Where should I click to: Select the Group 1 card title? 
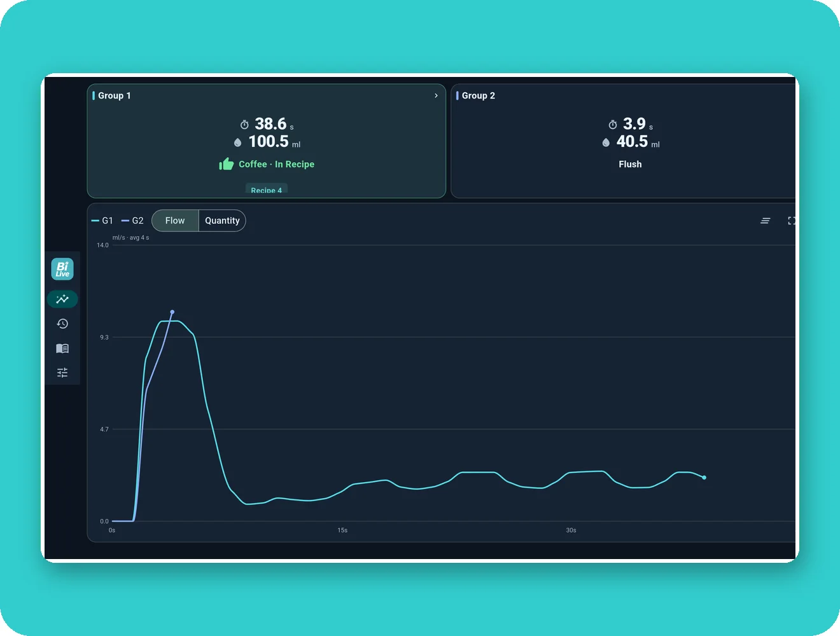click(115, 95)
